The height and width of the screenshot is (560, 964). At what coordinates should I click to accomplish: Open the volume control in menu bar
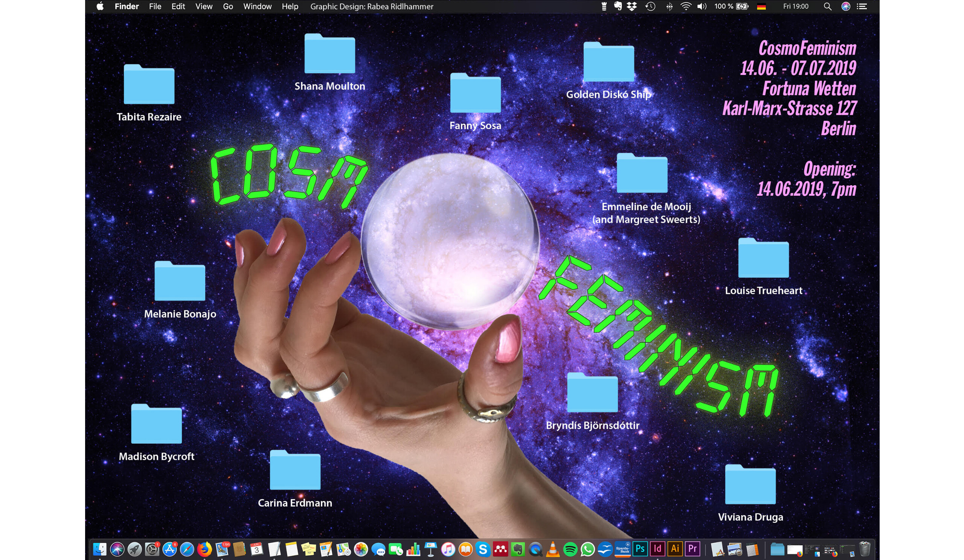(x=702, y=6)
